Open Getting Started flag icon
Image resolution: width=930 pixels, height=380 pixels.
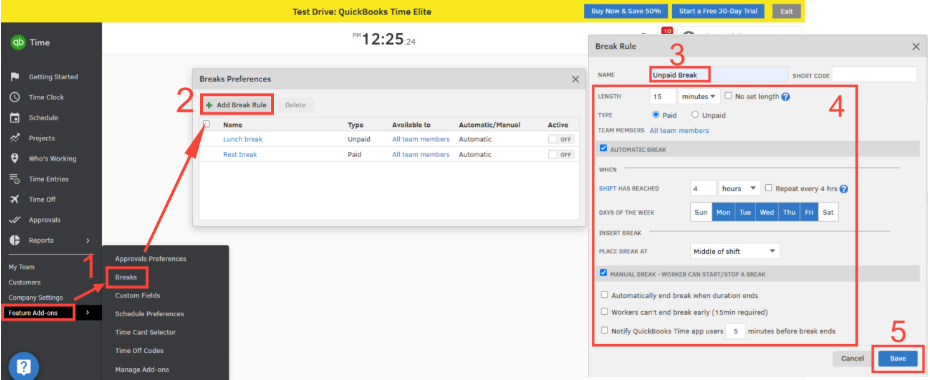pos(15,77)
